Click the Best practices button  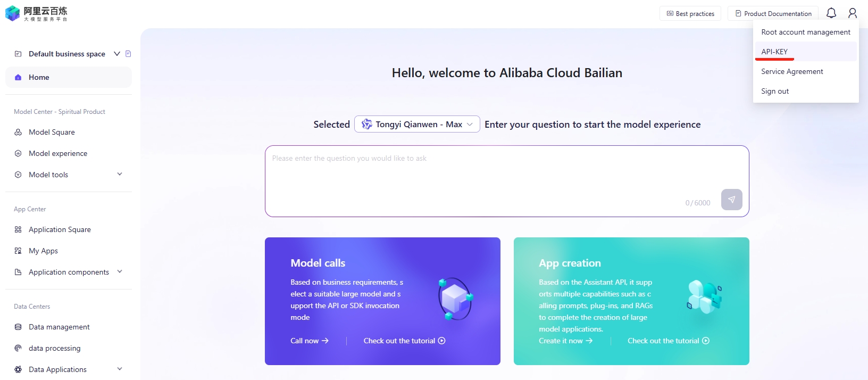coord(690,13)
